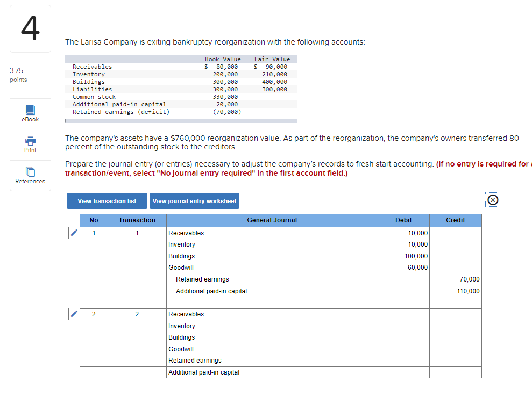Edit journal entry 2 with pencil icon

point(74,314)
